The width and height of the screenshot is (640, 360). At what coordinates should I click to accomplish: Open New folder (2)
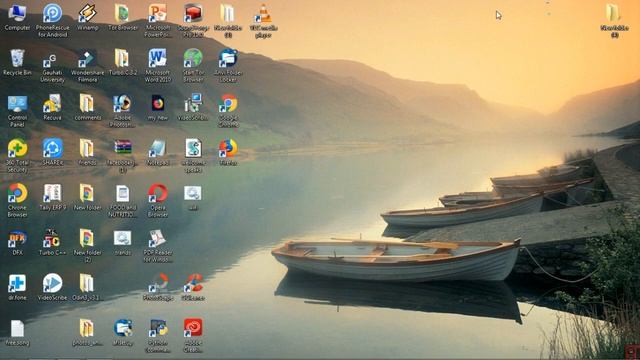click(x=87, y=245)
